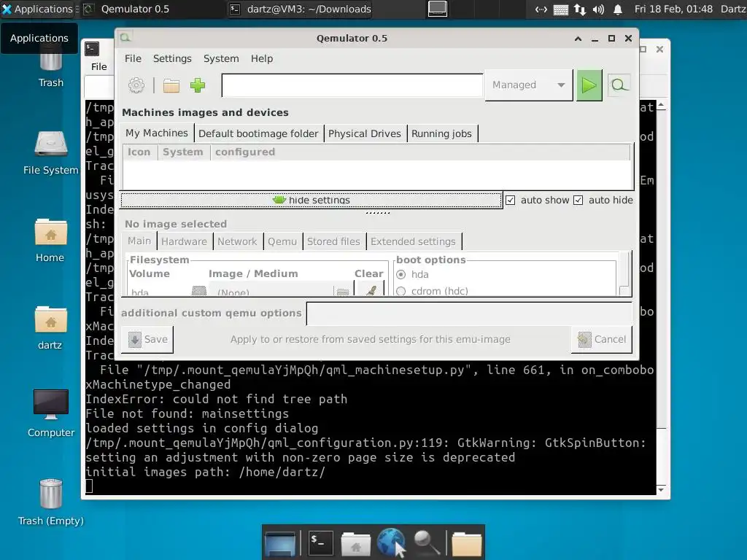Open application finder magnifier in dock
Screen dimensions: 747x560
(426, 542)
